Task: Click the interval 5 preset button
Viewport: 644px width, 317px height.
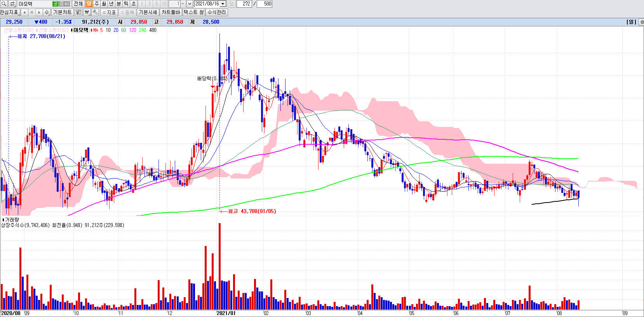Action: pos(157,4)
